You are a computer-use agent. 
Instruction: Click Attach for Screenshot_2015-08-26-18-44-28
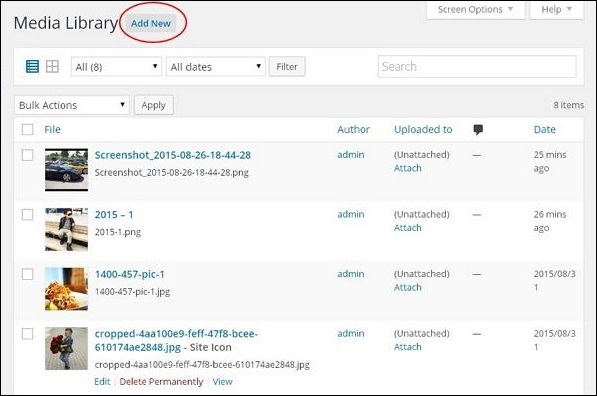coord(408,168)
